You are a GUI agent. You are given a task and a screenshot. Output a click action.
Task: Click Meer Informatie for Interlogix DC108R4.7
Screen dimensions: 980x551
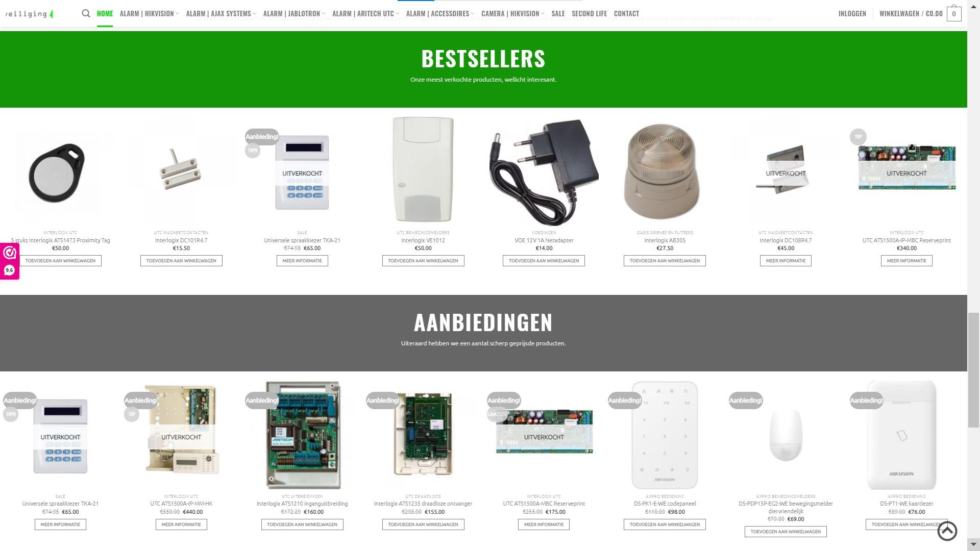pos(786,261)
